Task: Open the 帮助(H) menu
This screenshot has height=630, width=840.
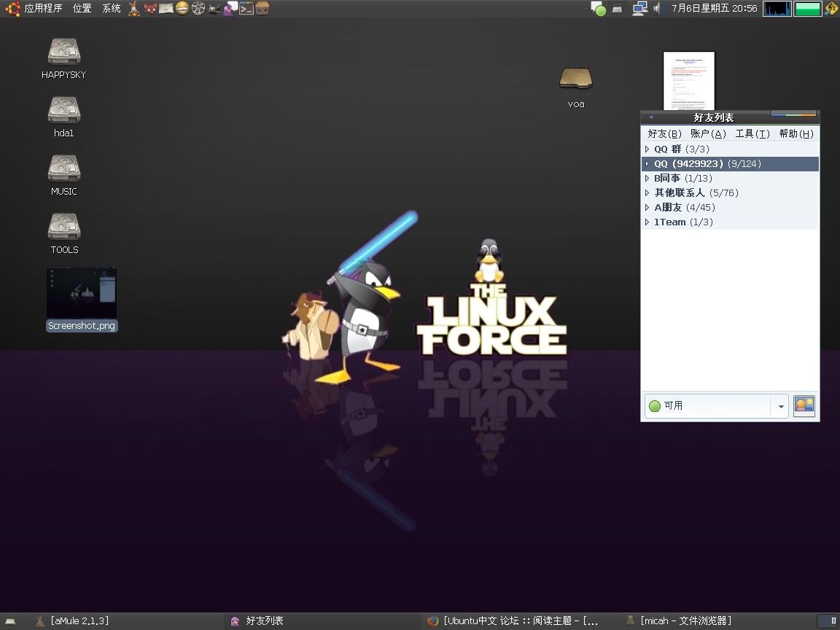Action: pos(796,134)
